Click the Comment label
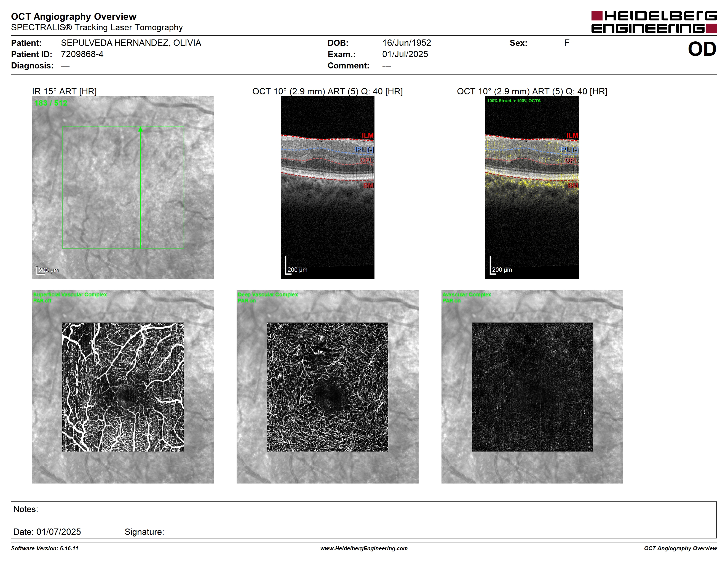This screenshot has height=563, width=728. point(348,65)
